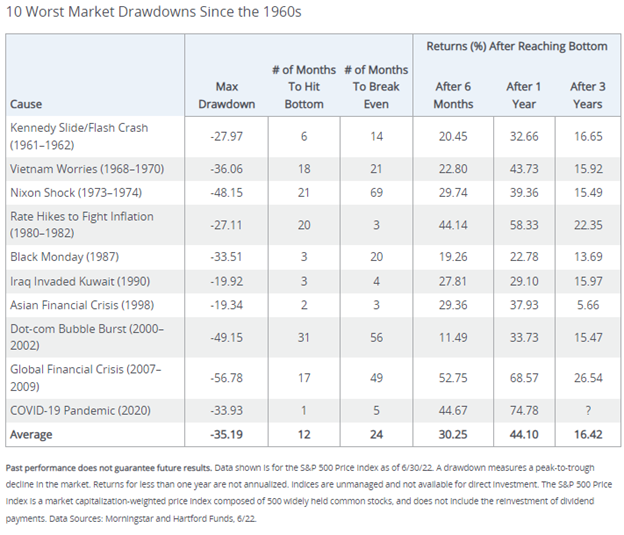Screen dimensions: 624x535
Task: Click the 'After 3 Years' column header
Action: click(588, 96)
